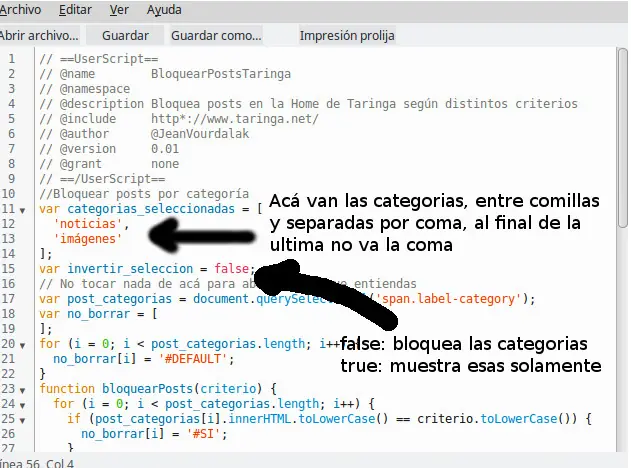This screenshot has height=468, width=631.
Task: Click line number 19 in gutter
Action: pyautogui.click(x=8, y=329)
